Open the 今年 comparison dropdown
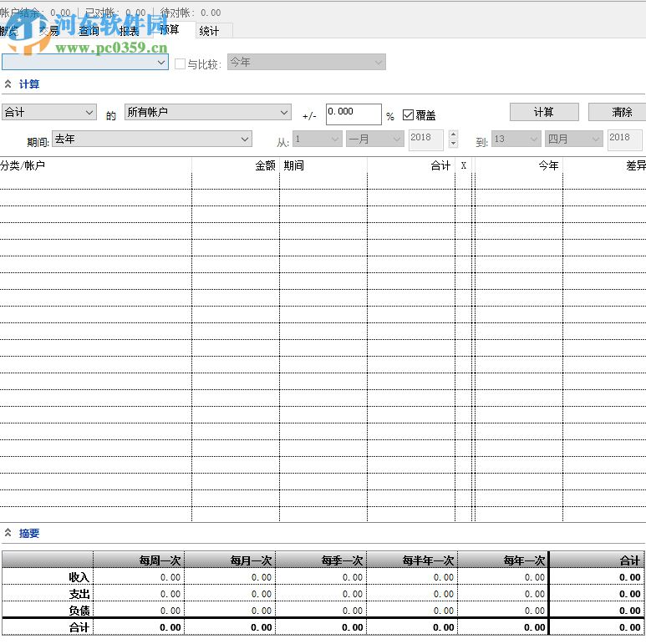Viewport: 646px width, 644px height. (306, 62)
